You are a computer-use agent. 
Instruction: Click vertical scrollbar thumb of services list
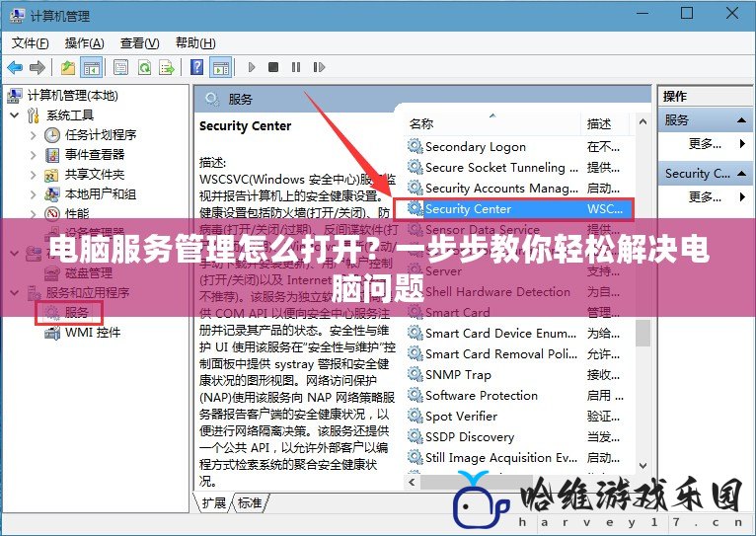pos(643,333)
